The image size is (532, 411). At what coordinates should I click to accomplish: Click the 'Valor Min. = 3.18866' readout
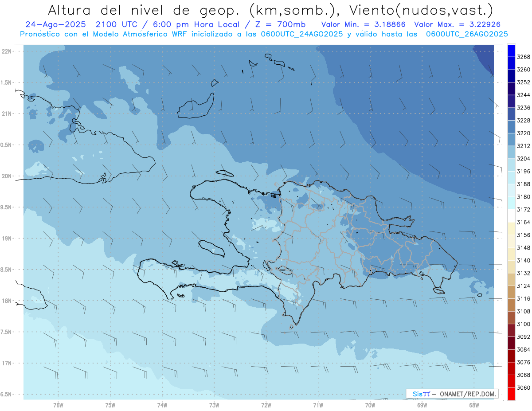tap(364, 24)
